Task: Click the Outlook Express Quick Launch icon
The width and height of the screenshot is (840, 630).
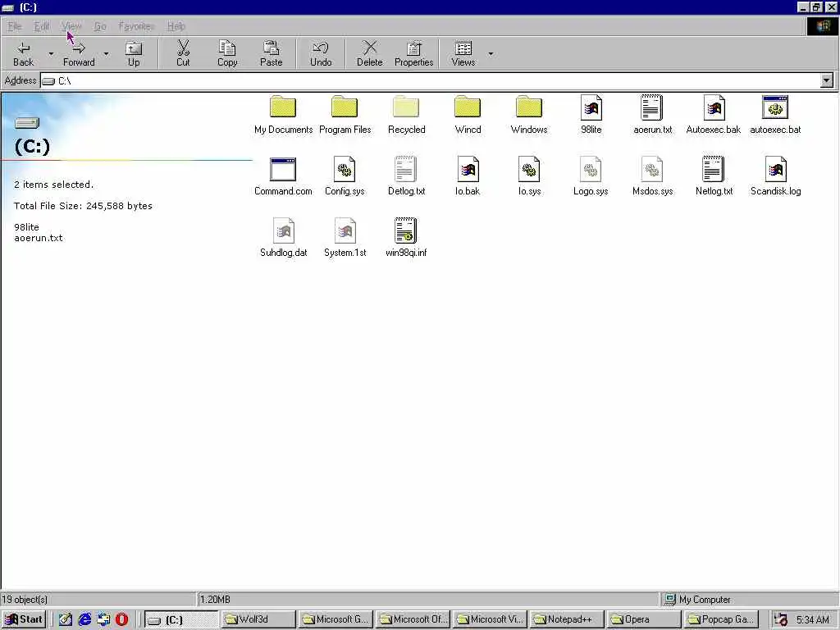Action: [103, 620]
